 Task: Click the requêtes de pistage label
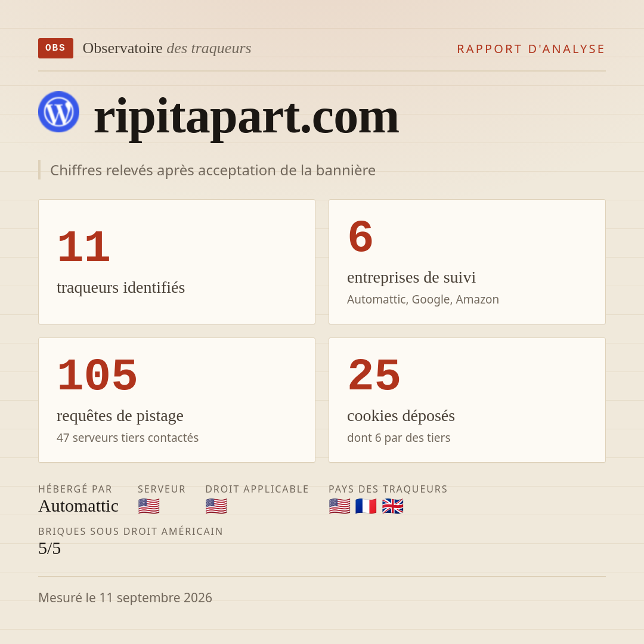(x=120, y=416)
